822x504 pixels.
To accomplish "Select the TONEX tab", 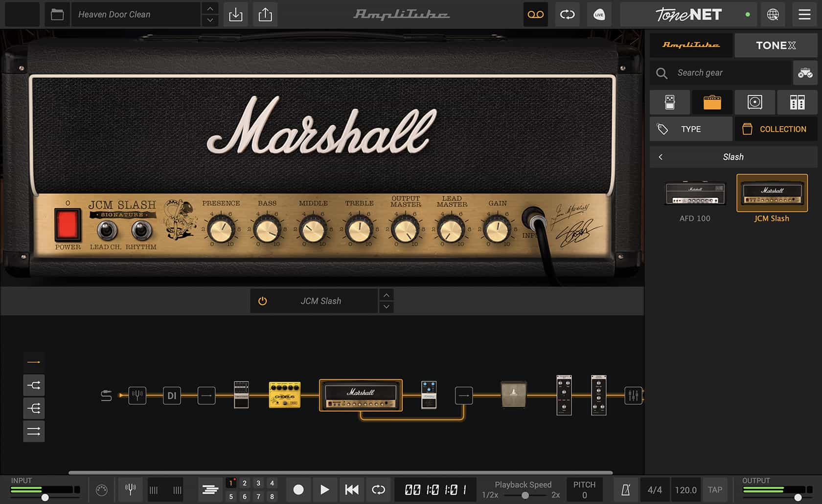I will (776, 45).
